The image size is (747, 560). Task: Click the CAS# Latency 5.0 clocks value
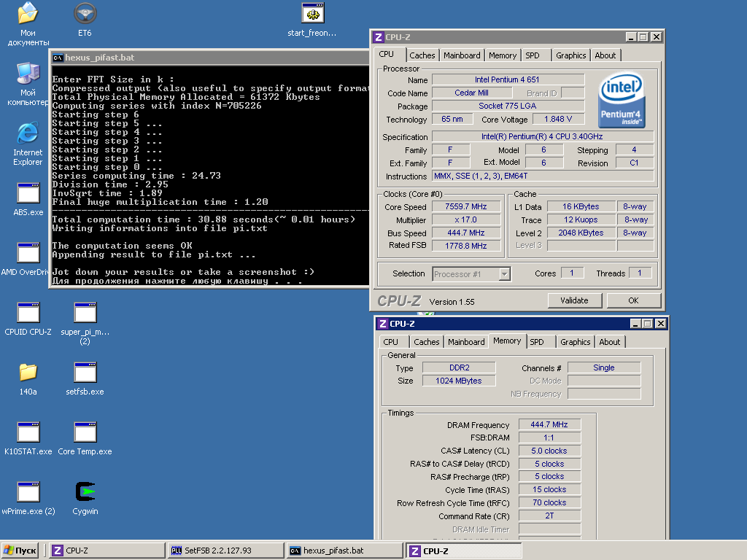click(x=549, y=451)
